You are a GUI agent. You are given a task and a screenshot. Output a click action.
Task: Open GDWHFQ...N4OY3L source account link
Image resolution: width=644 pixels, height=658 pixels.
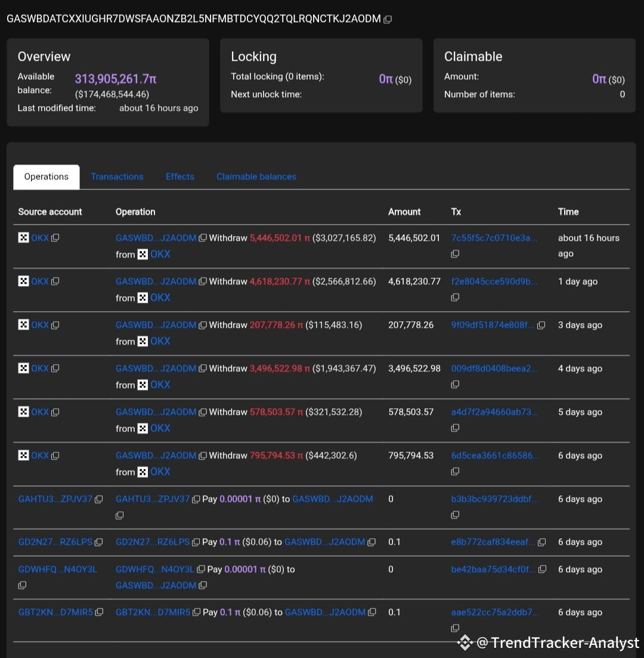click(x=57, y=569)
